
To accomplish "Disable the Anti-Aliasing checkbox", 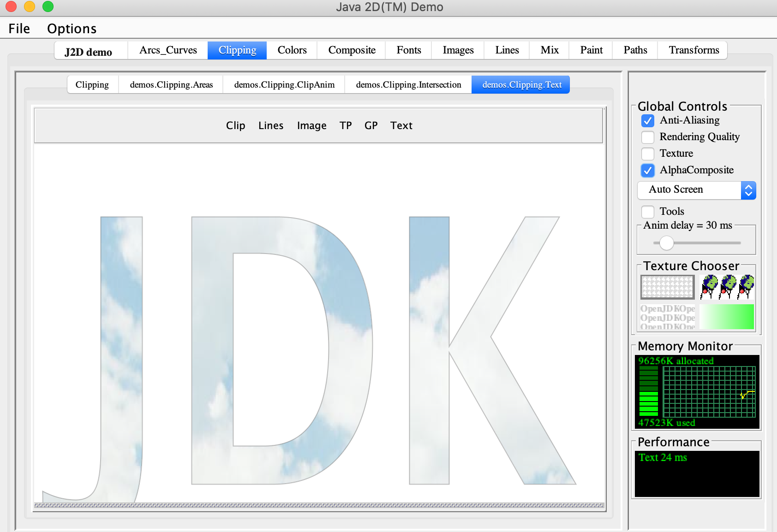I will coord(648,121).
